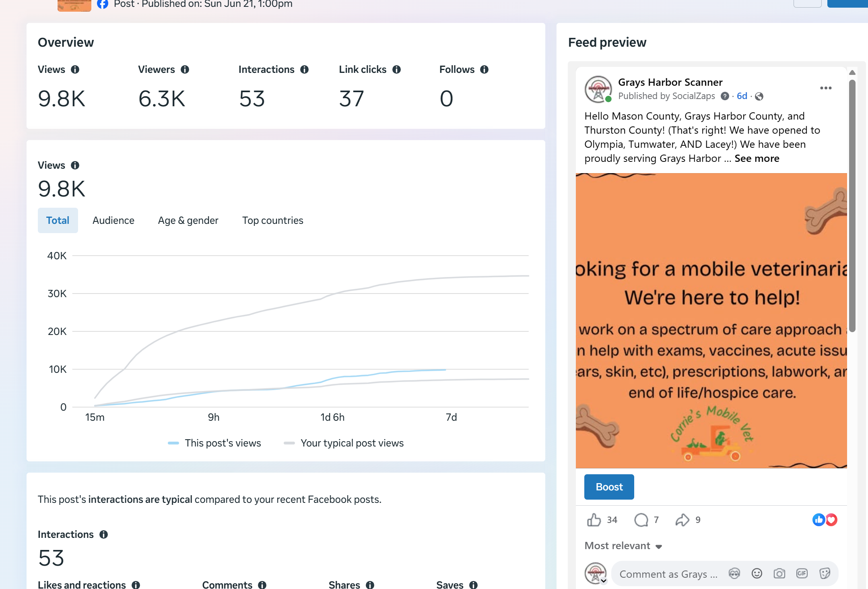Click the like and love reactions summary
The image size is (868, 589).
825,520
